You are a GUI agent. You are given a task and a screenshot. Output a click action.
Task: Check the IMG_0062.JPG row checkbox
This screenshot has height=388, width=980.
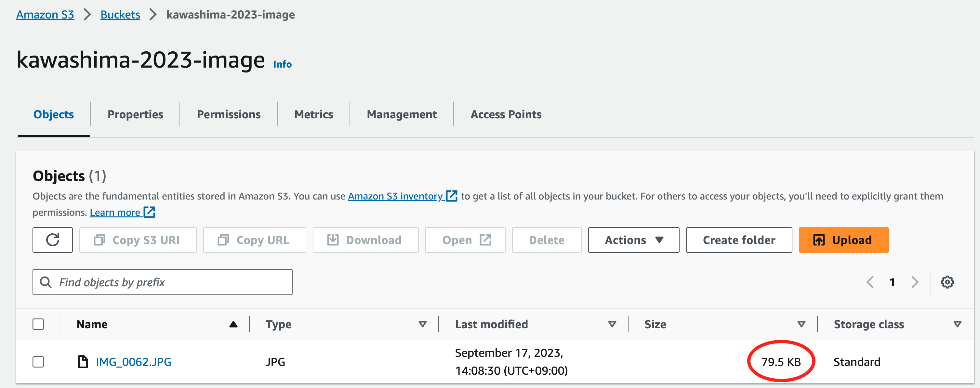(x=38, y=362)
